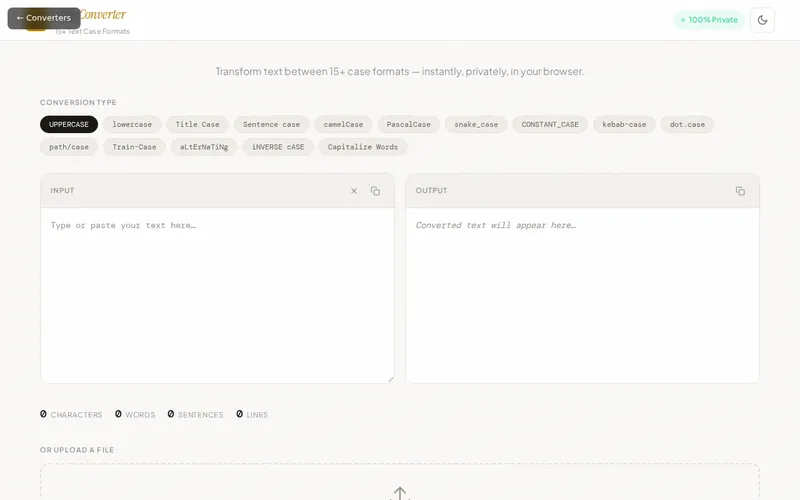Viewport: 800px width, 500px height.
Task: Click the output text area
Action: [583, 295]
